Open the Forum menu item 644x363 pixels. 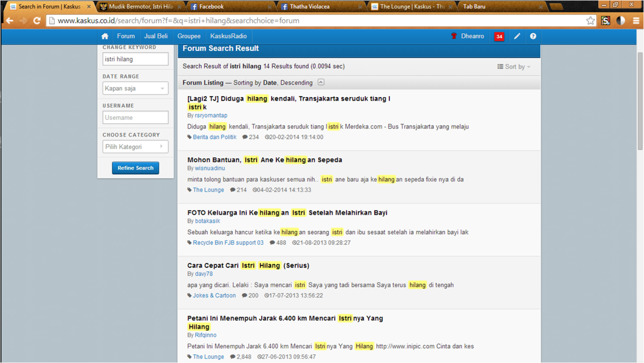[x=126, y=36]
